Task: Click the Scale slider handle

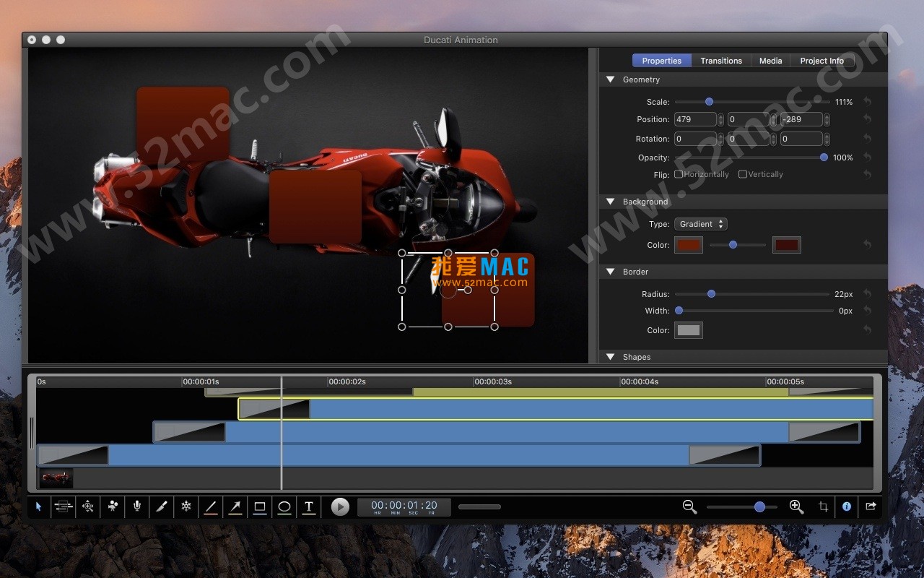Action: point(709,102)
